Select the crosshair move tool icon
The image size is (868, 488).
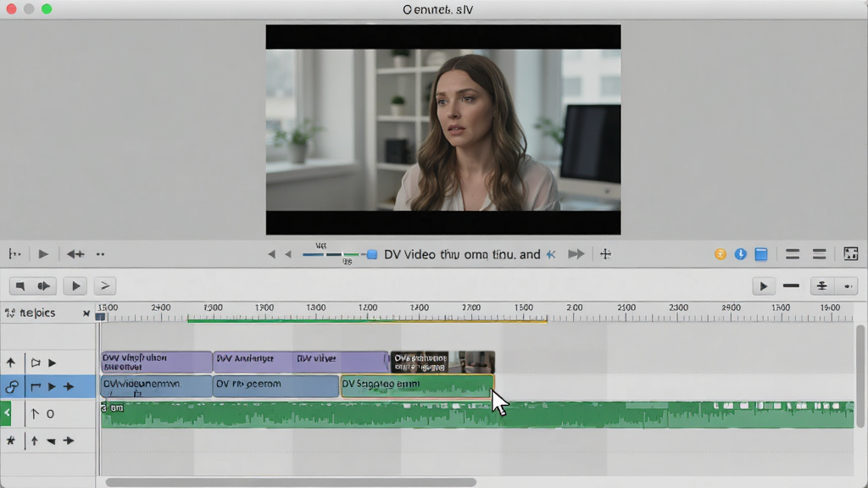pyautogui.click(x=605, y=254)
